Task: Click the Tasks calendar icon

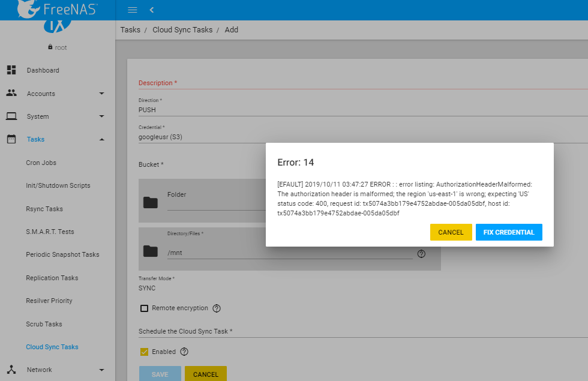Action: (11, 139)
